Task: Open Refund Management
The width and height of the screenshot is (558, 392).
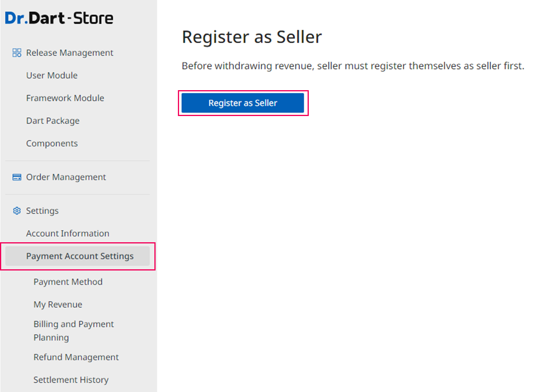Action: 76,357
